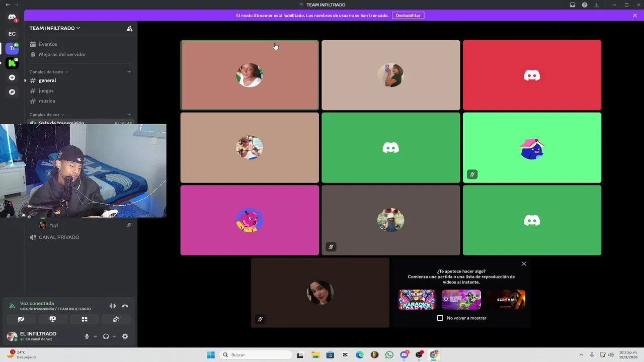Open the Discover servers compass icon

tap(12, 92)
